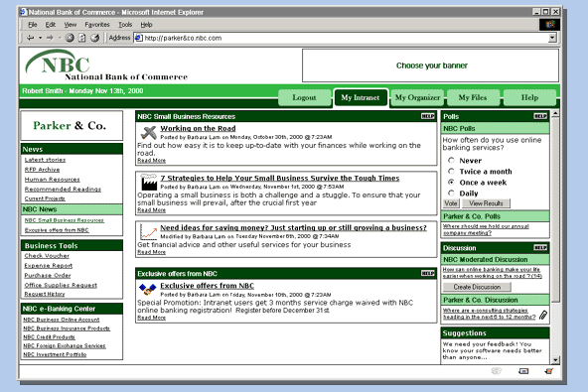The height and width of the screenshot is (392, 588).
Task: Click the browser Back arrow button
Action: tap(31, 38)
